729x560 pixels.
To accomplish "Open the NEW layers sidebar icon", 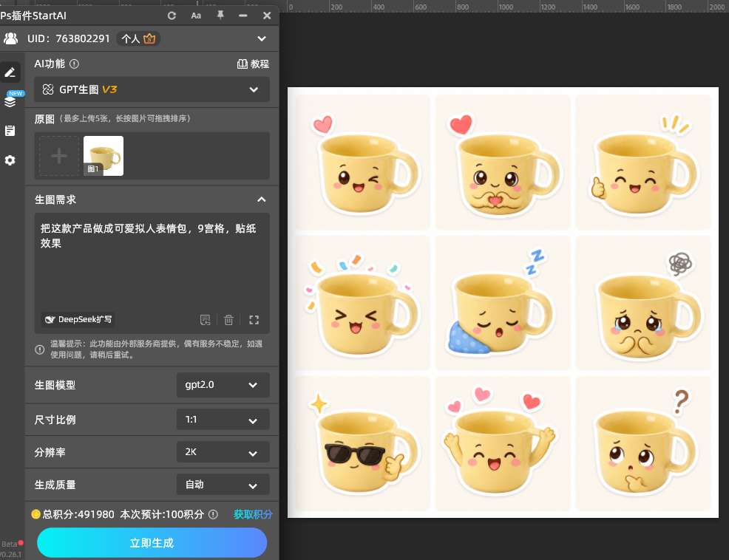I will (x=10, y=101).
